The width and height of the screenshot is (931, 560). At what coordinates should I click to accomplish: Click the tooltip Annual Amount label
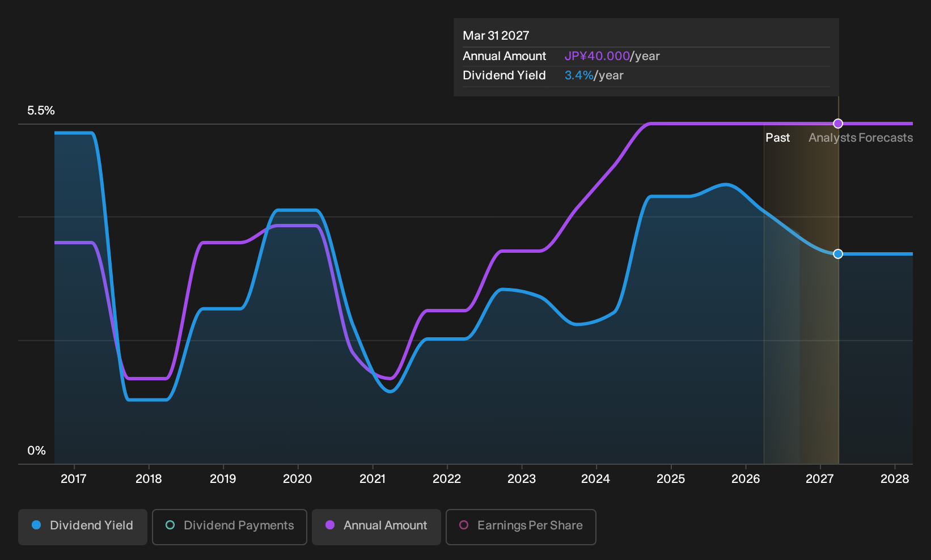tap(504, 56)
